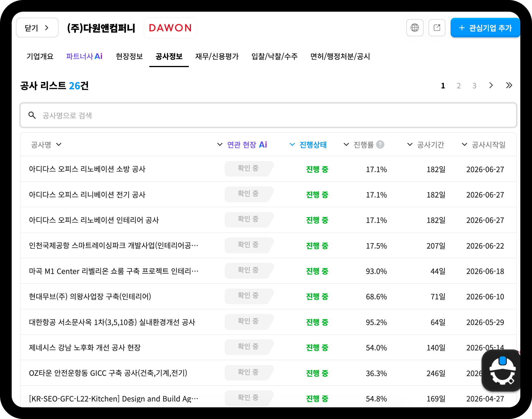Open the 면허/행정처분/공시 tab
The height and width of the screenshot is (419, 532).
click(340, 56)
